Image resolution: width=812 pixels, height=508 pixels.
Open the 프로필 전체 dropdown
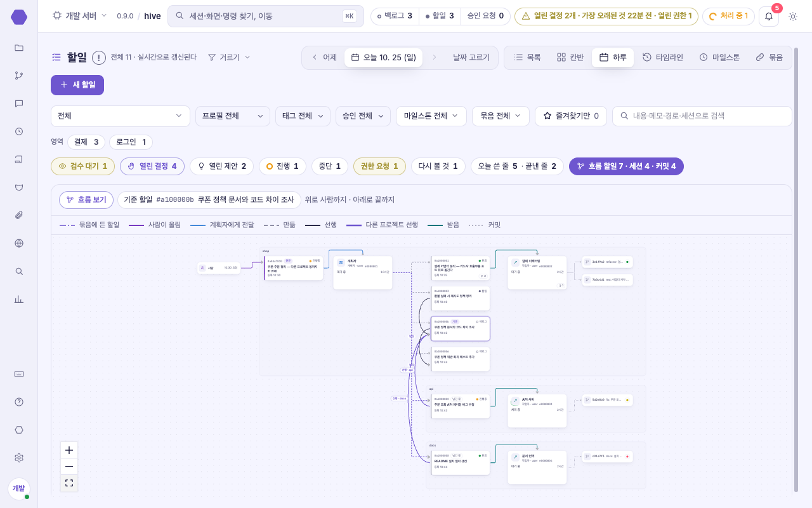pos(233,116)
